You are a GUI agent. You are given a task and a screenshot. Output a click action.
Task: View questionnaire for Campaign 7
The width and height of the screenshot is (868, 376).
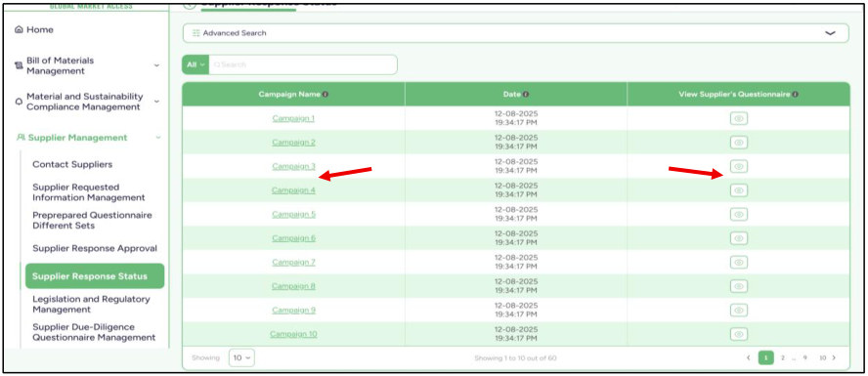click(738, 262)
